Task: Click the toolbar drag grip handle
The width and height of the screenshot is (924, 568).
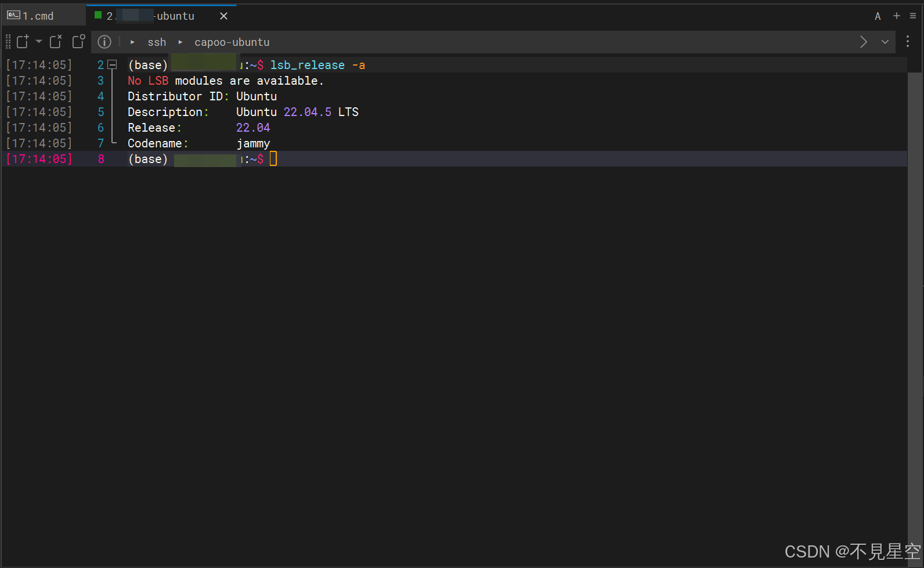Action: 8,42
